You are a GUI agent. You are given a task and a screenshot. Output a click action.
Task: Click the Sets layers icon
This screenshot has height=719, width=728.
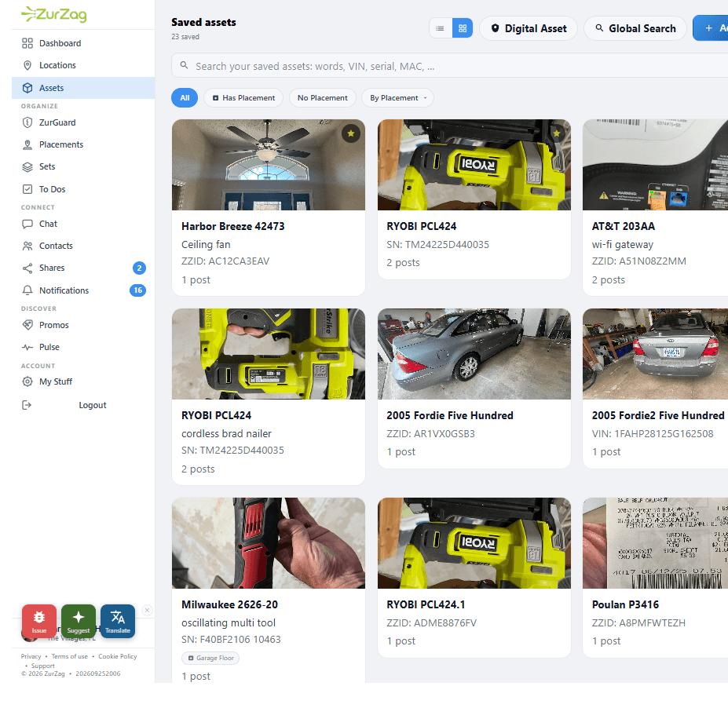tap(27, 166)
